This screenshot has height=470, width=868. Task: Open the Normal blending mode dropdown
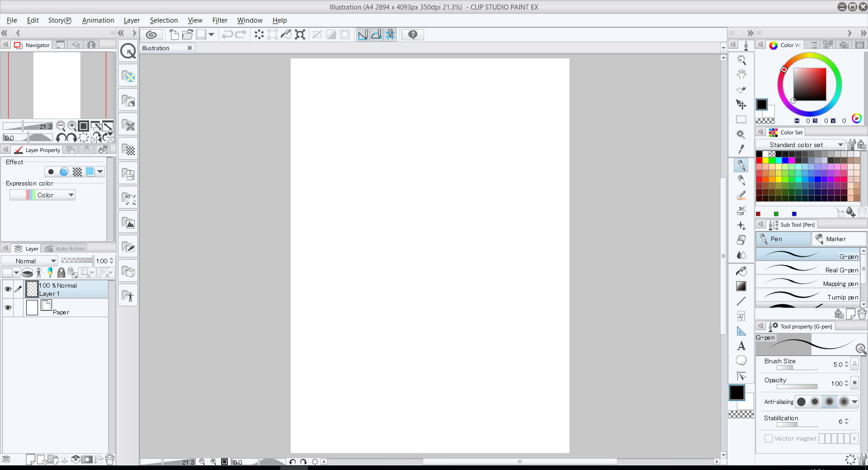(29, 261)
